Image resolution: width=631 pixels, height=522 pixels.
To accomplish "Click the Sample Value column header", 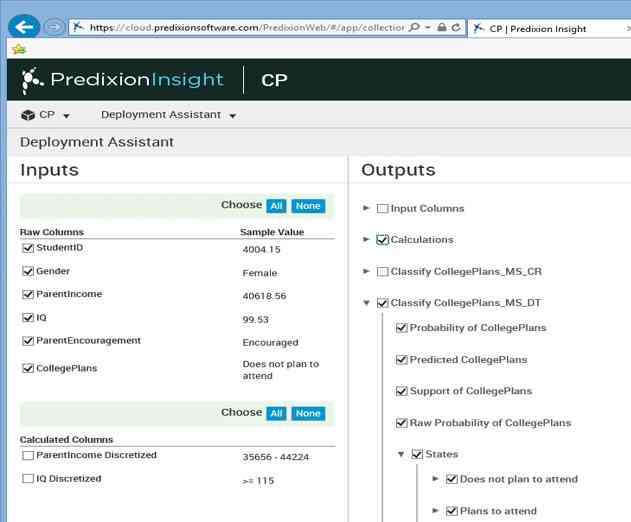I will click(x=272, y=232).
